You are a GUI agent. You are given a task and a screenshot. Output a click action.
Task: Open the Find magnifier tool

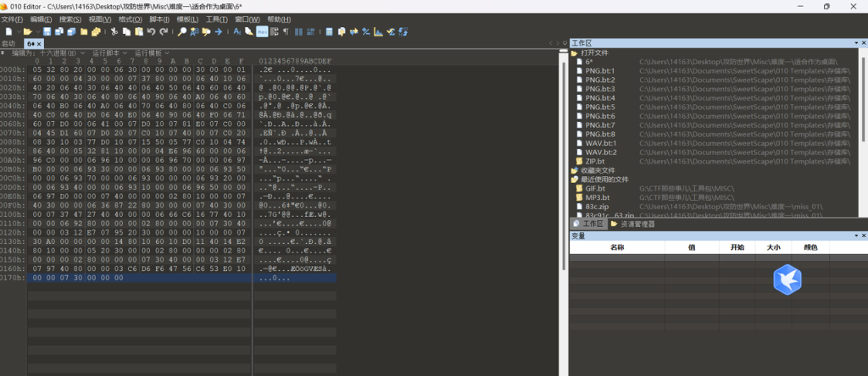(x=181, y=32)
